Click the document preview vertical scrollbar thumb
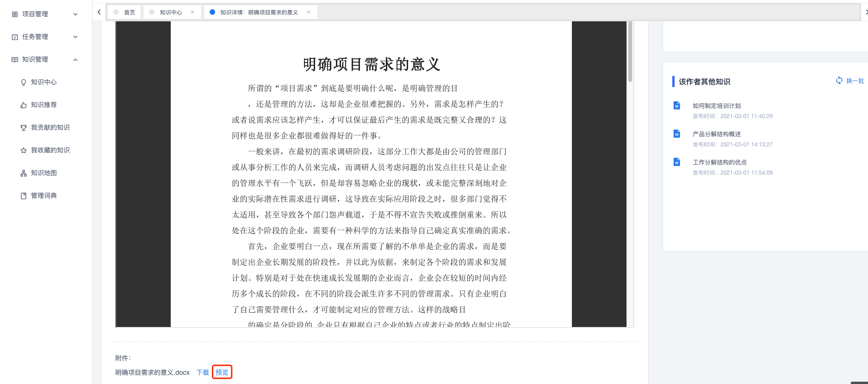This screenshot has height=384, width=868. click(x=630, y=51)
